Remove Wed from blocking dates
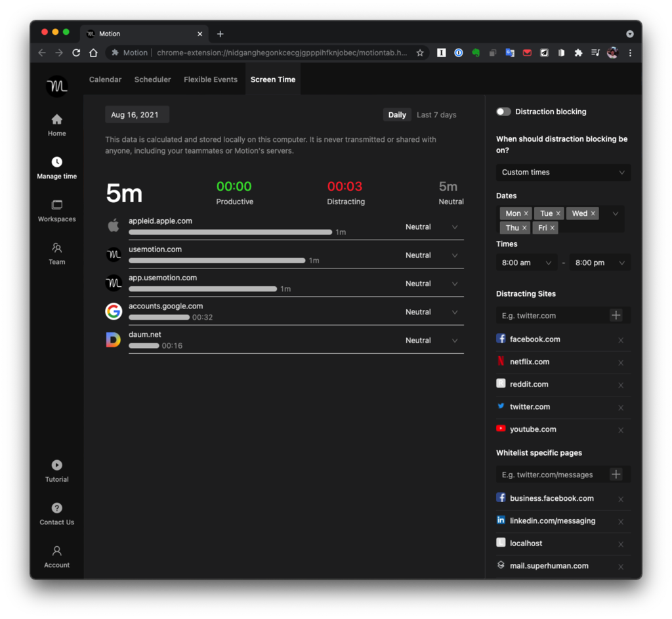Image resolution: width=672 pixels, height=619 pixels. click(593, 213)
